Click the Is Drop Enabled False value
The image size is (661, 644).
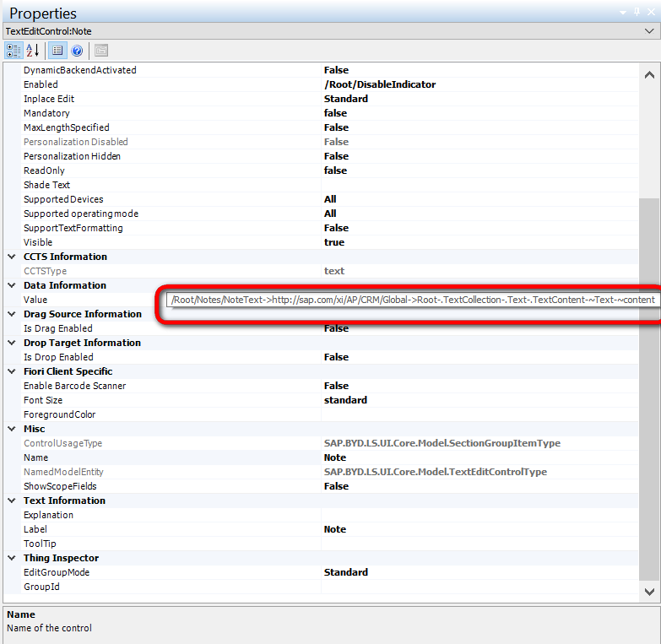pos(336,356)
